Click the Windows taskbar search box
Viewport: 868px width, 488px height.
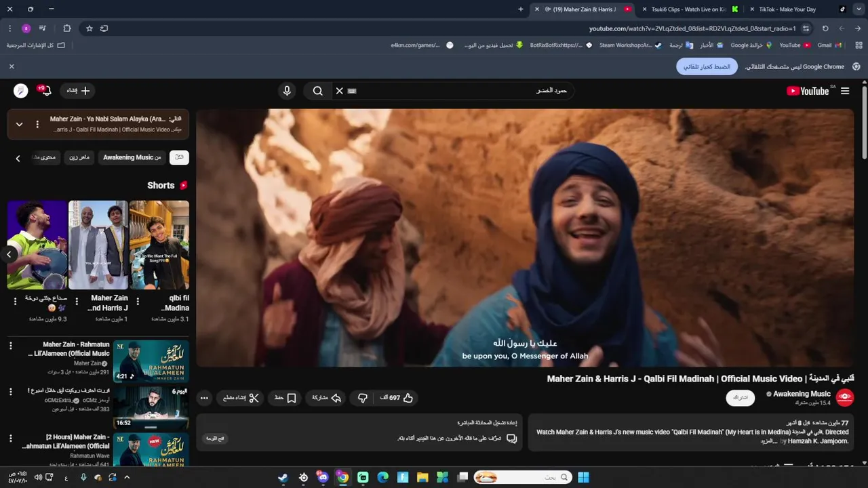coord(522,478)
